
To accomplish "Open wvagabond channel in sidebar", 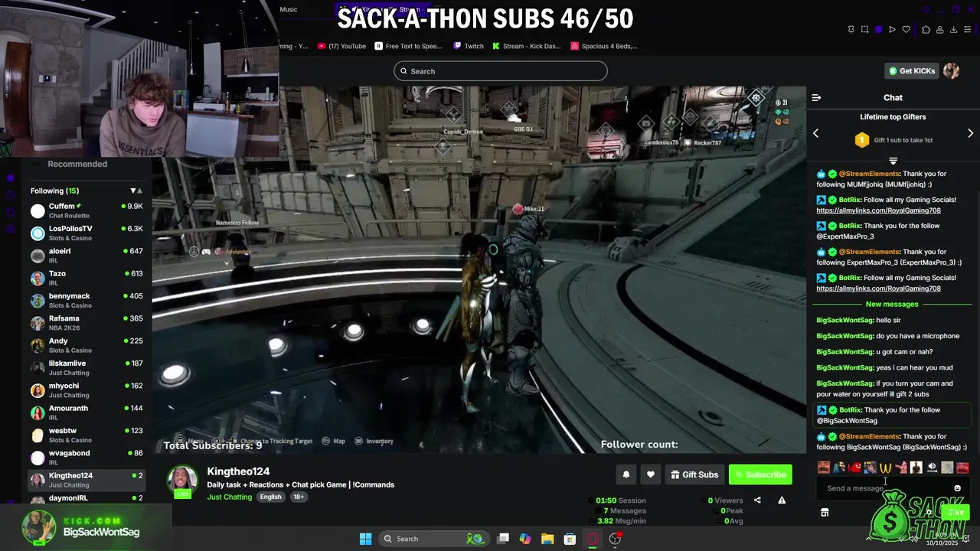I will pyautogui.click(x=87, y=458).
